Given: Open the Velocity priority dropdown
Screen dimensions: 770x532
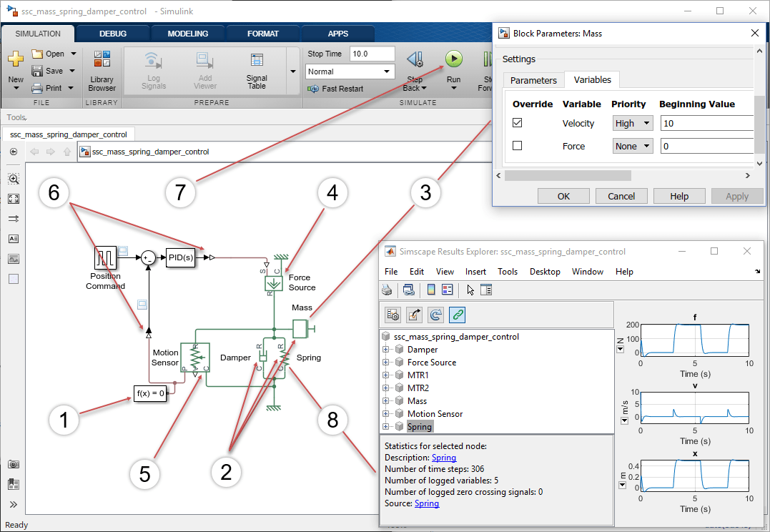Looking at the screenshot, I should (x=633, y=123).
